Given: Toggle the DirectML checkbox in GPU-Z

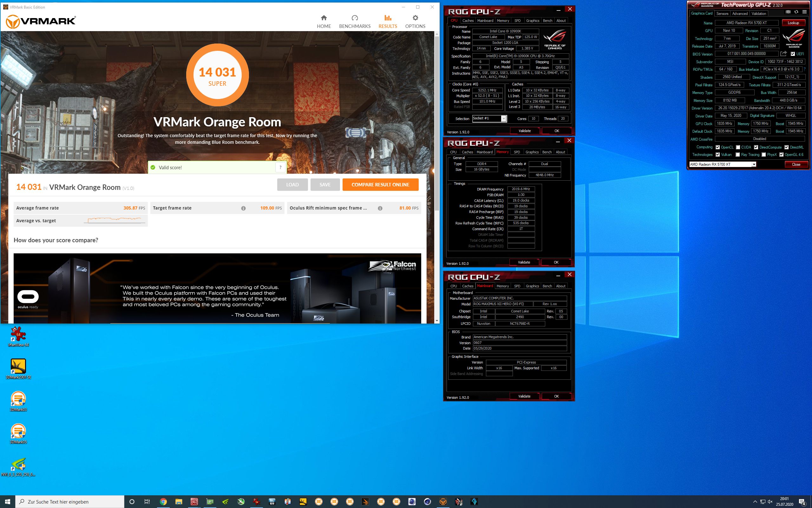Looking at the screenshot, I should (787, 147).
